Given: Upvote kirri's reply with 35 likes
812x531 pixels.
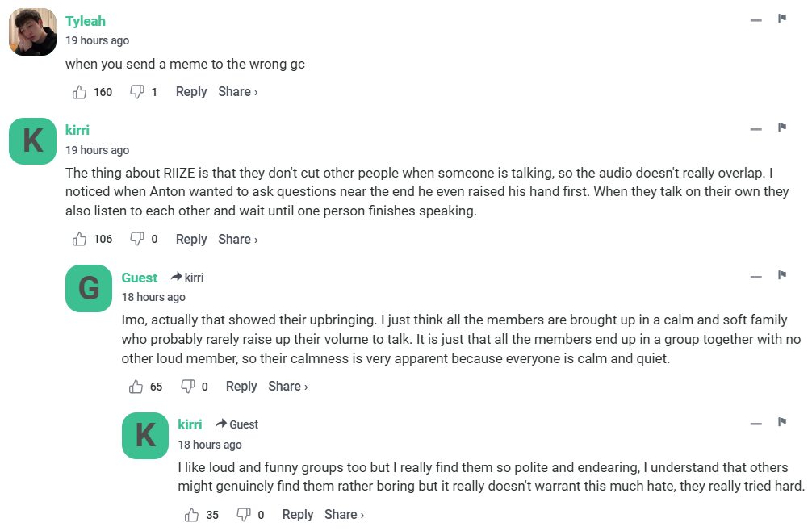Looking at the screenshot, I should [192, 515].
